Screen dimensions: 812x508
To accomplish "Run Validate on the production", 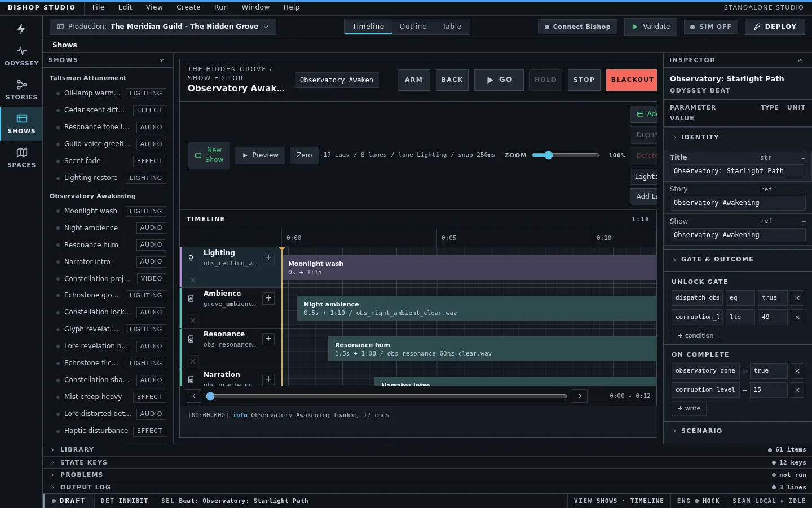I will [651, 27].
